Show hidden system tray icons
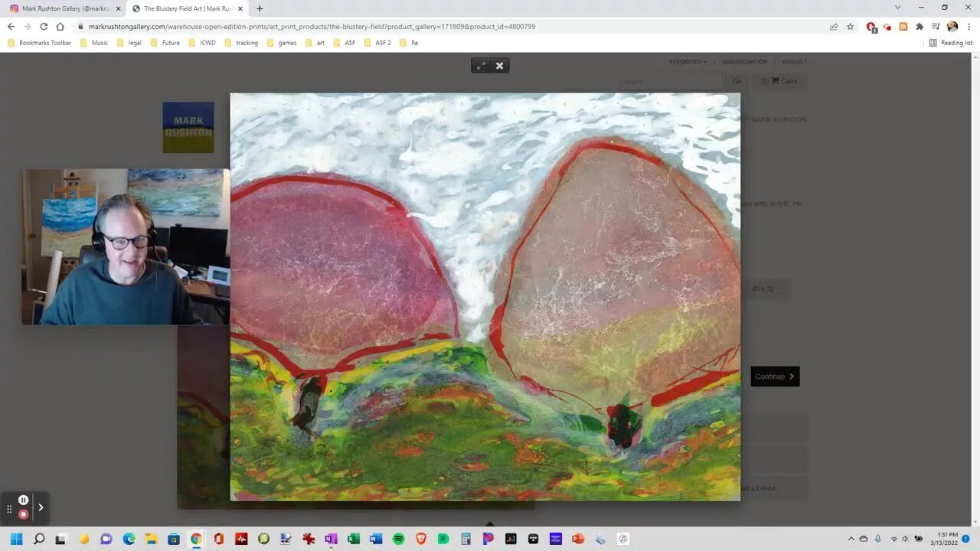This screenshot has height=551, width=980. 851,539
